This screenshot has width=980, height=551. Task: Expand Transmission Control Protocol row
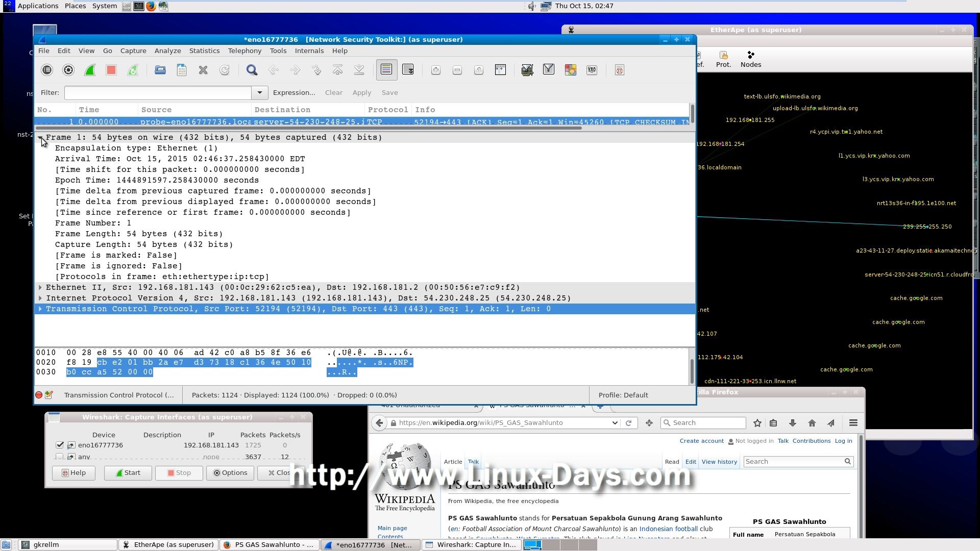click(40, 309)
